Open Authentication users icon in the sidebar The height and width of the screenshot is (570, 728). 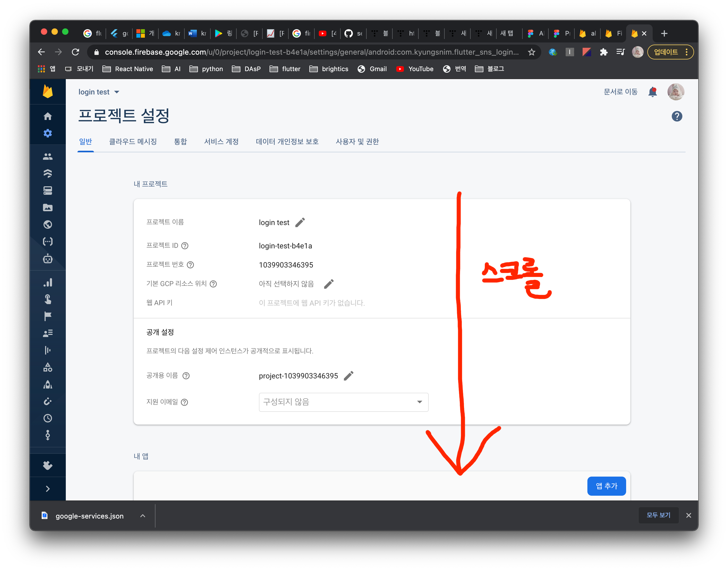click(x=48, y=157)
